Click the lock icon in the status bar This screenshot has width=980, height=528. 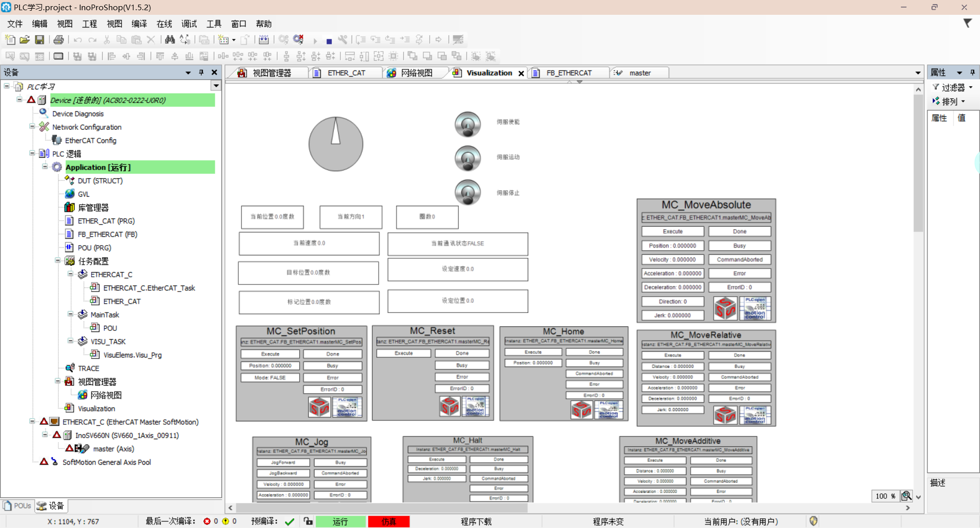tap(308, 521)
